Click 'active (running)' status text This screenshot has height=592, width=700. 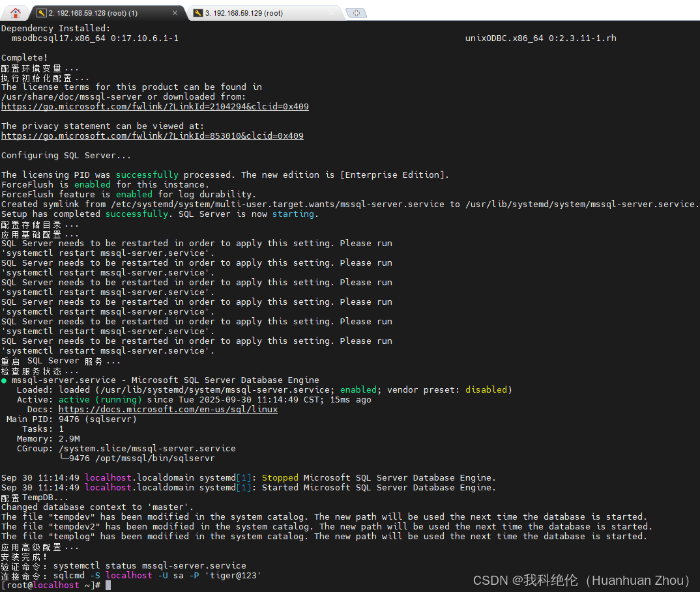[x=100, y=400]
